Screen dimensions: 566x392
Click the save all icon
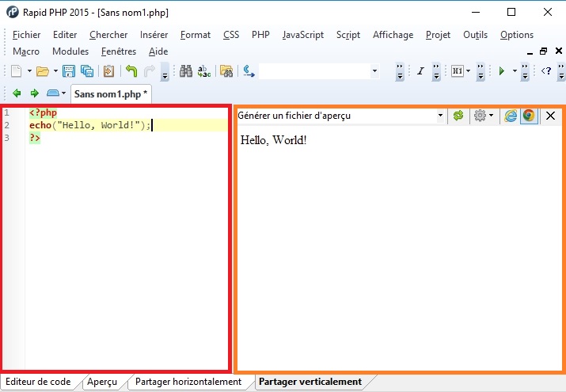click(87, 71)
